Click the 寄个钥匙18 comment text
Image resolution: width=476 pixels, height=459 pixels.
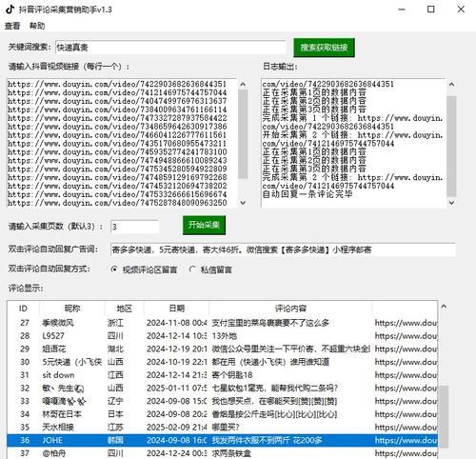232,375
